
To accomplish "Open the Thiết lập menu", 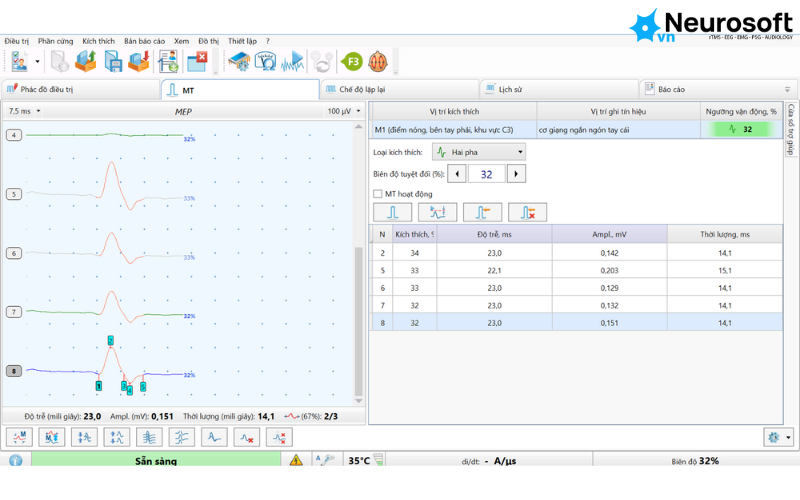I will (242, 41).
